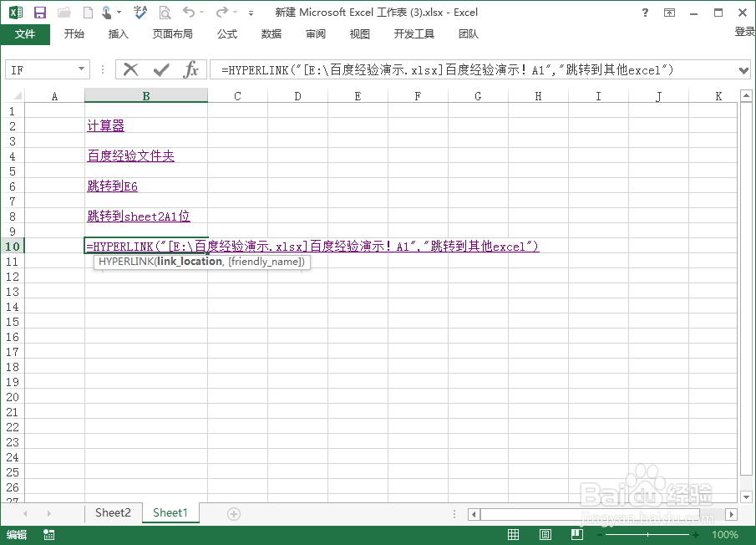Image resolution: width=756 pixels, height=545 pixels.
Task: Click the HYPERLINK function tooltip name
Action: click(126, 262)
